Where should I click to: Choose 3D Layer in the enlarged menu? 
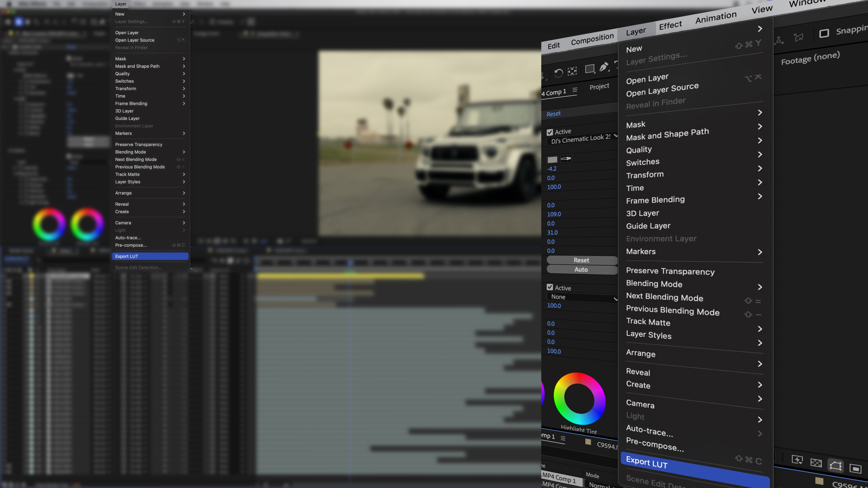point(642,213)
